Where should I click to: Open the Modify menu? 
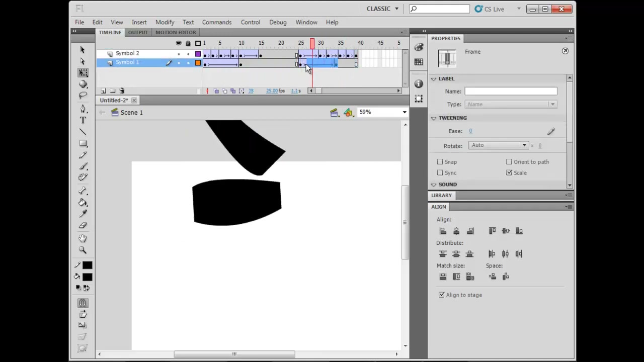[165, 22]
